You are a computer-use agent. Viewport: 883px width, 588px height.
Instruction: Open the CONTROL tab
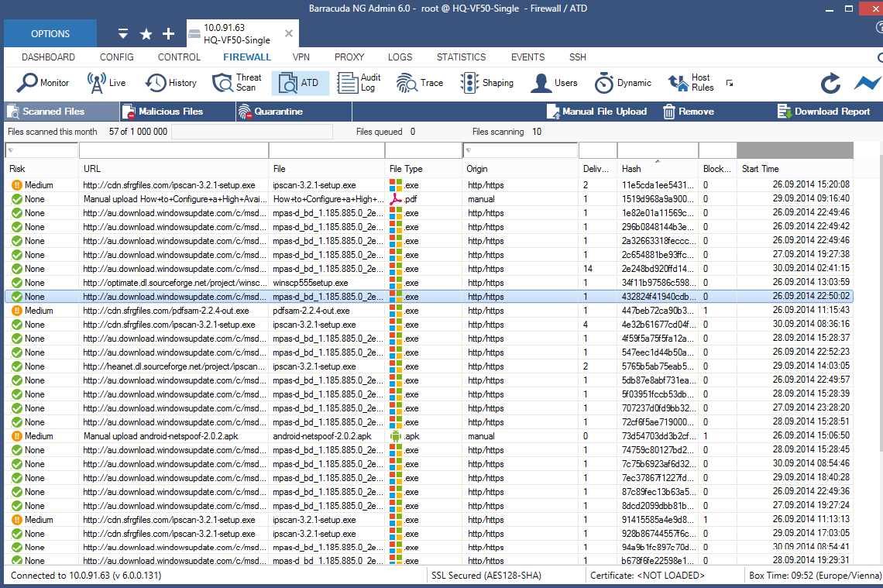pos(179,57)
